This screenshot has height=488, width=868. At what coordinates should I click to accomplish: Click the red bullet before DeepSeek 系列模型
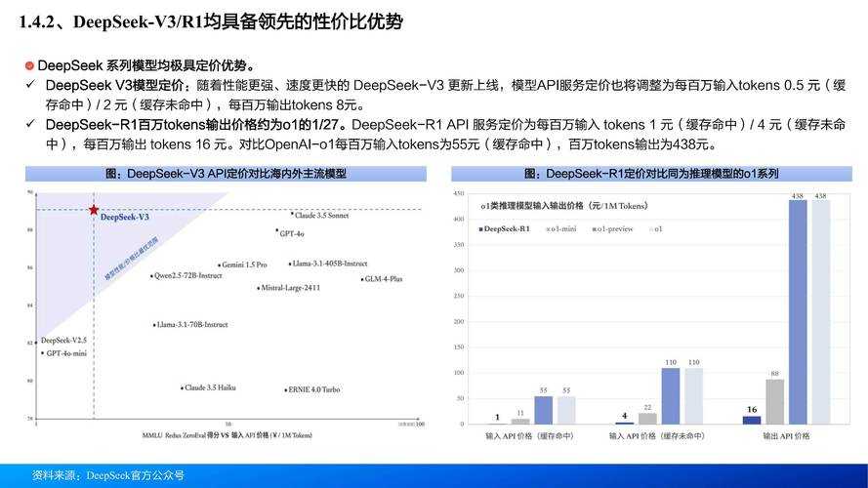(30, 65)
